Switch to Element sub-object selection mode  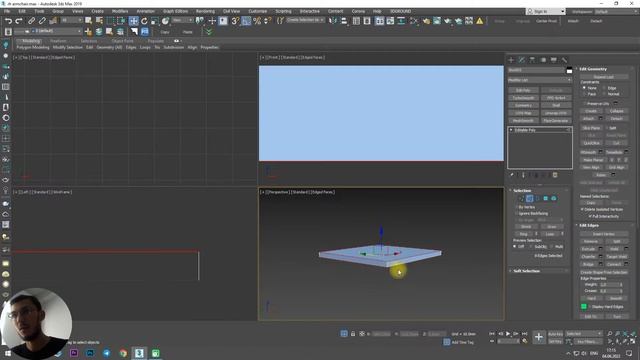tap(554, 198)
